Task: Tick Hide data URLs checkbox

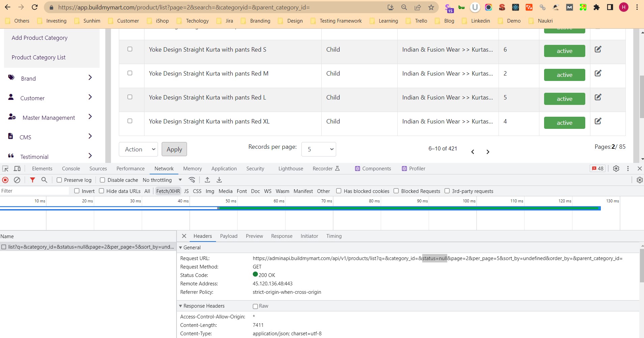Action: [x=101, y=191]
